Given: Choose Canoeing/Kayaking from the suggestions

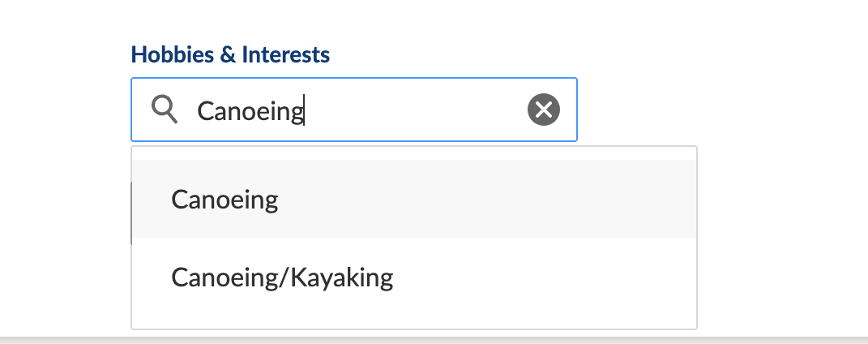Looking at the screenshot, I should click(282, 278).
